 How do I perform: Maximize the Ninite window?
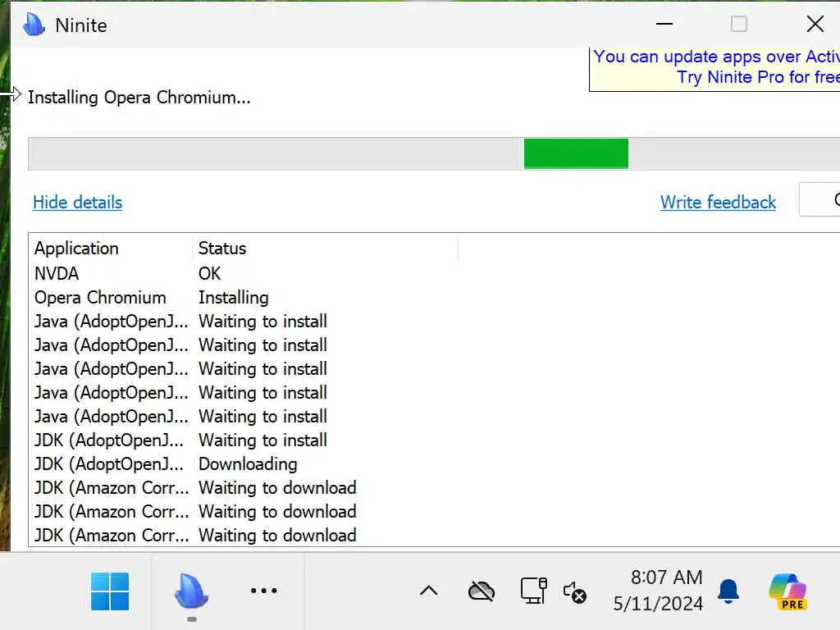(x=739, y=24)
